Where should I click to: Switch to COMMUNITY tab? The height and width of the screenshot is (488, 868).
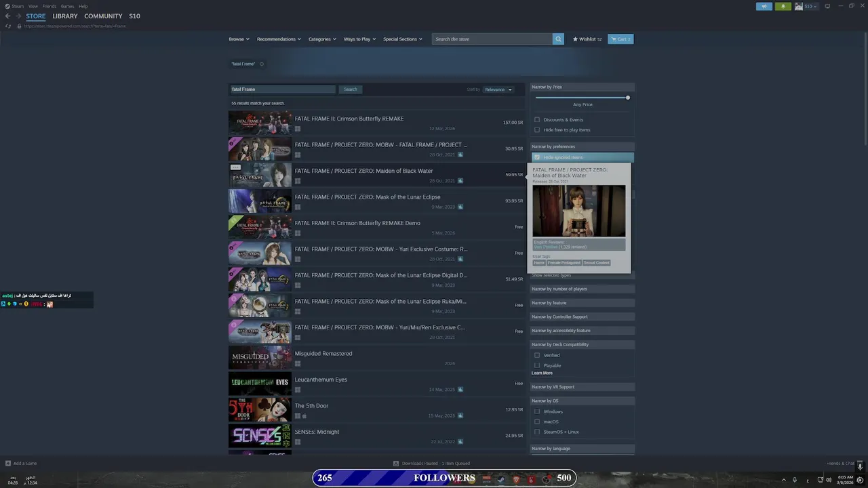click(x=103, y=16)
